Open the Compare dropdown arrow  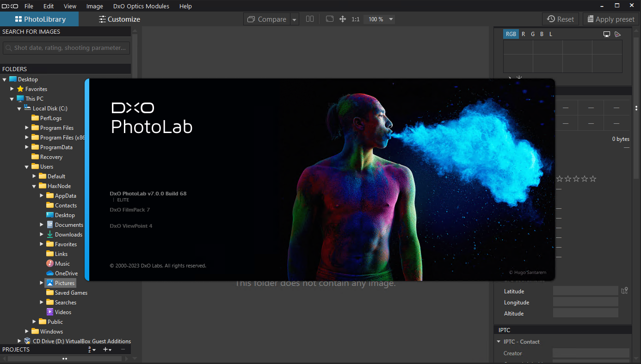point(295,19)
